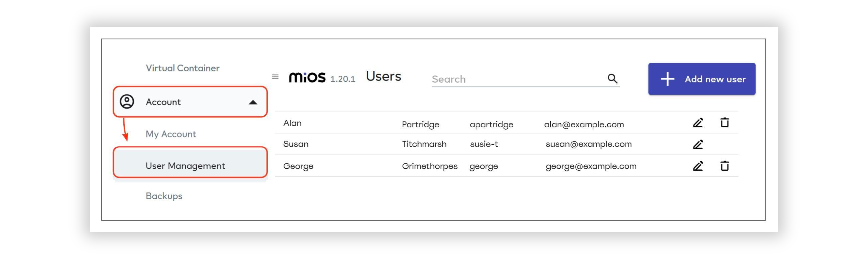Click the miOS logo
The height and width of the screenshot is (259, 868).
(x=307, y=77)
